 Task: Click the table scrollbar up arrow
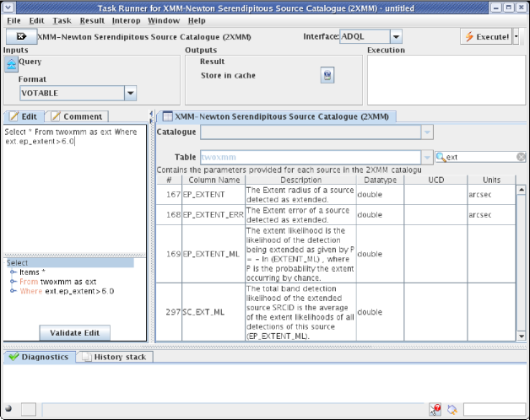pos(521,190)
